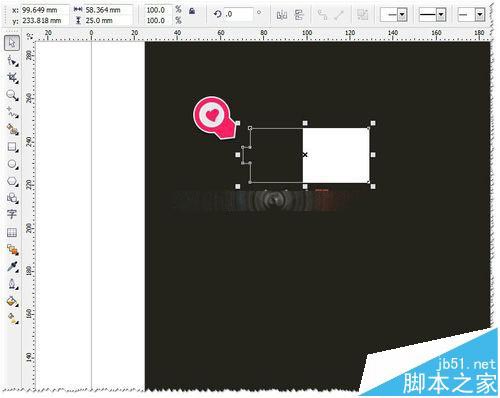Viewport: 500px width, 398px height.
Task: Select the Pick tool
Action: pos(12,43)
